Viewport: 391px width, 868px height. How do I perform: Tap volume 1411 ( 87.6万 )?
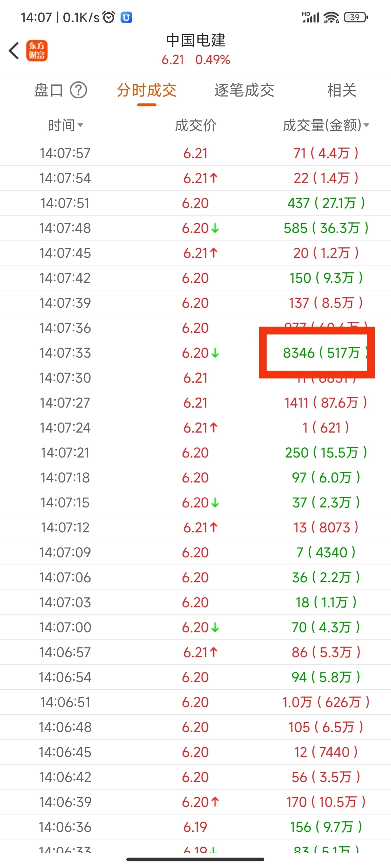326,403
